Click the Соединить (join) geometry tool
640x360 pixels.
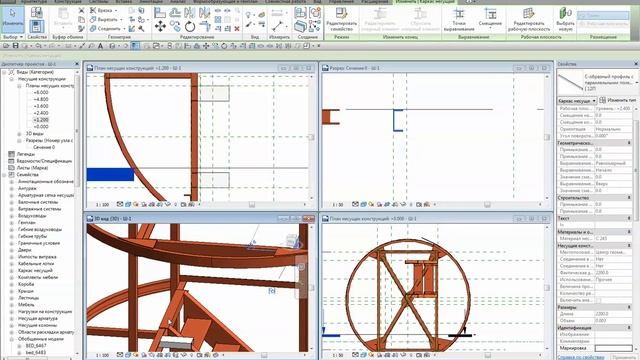pyautogui.click(x=107, y=29)
